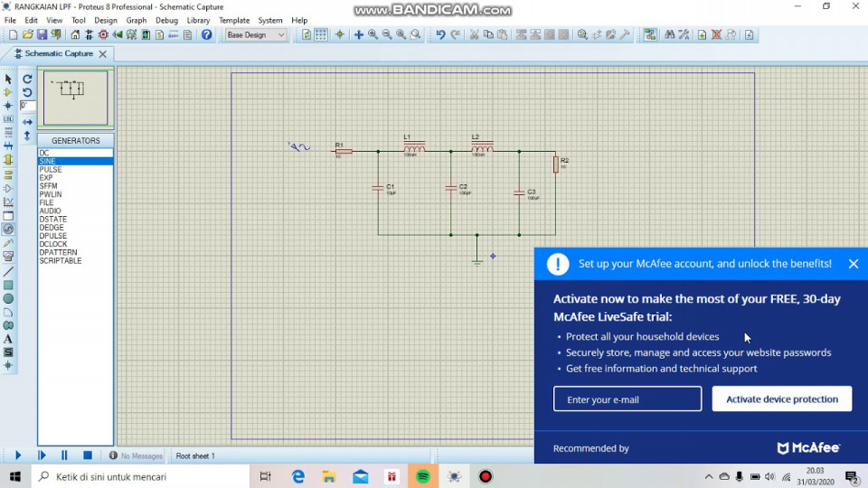Select PULSE from the generators list
Screen dimensions: 868x488
tap(51, 170)
